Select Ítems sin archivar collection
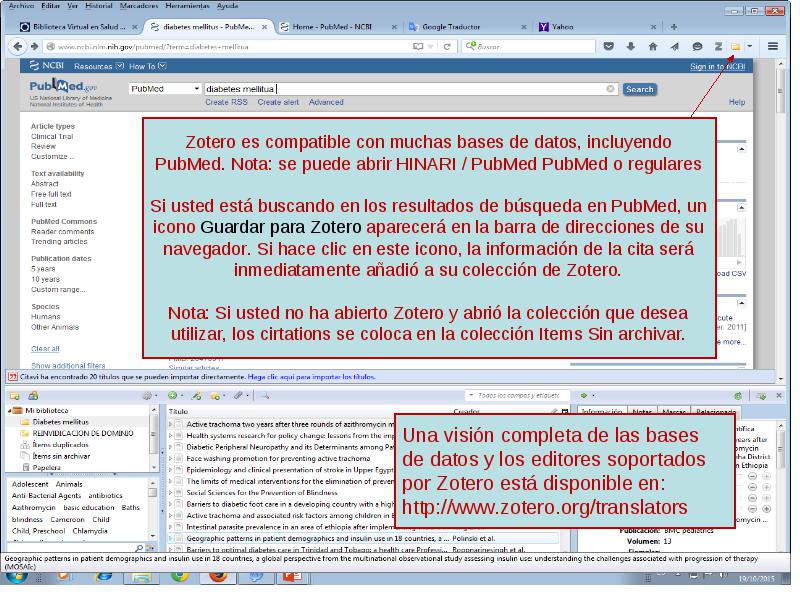Viewport: 800px width, 600px height. pos(61,457)
